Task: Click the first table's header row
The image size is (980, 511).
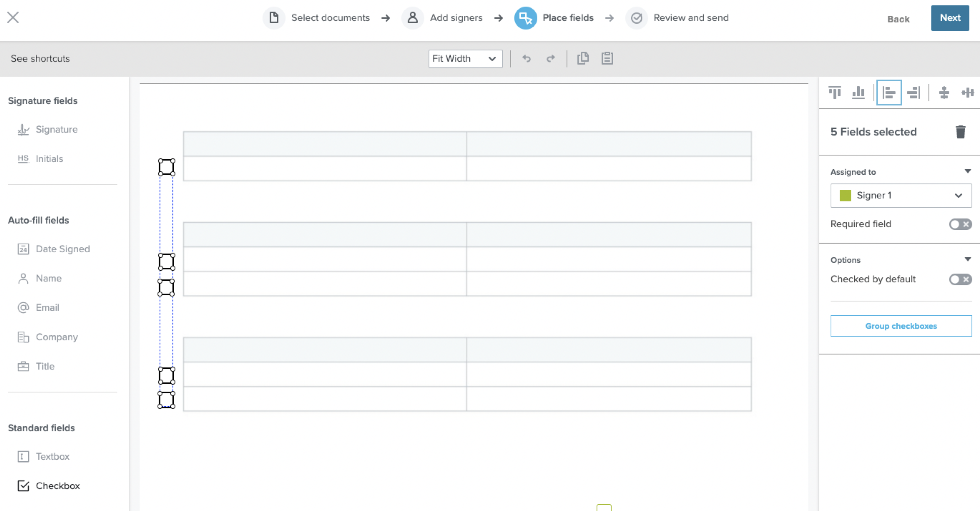Action: click(x=467, y=144)
